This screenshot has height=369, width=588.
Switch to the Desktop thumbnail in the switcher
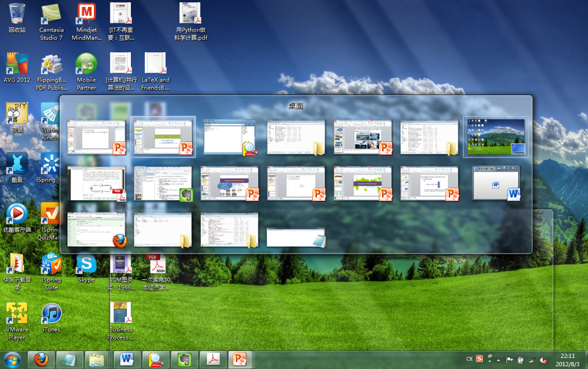click(x=495, y=137)
